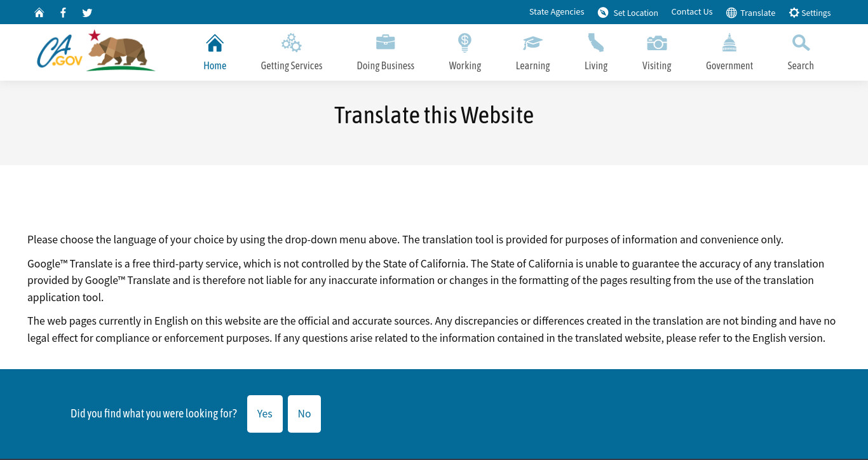868x460 pixels.
Task: Click the Working lightbulb icon
Action: [x=465, y=43]
